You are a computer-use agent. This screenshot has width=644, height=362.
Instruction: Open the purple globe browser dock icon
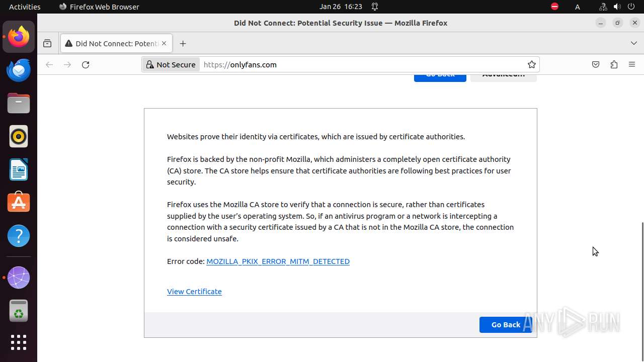pyautogui.click(x=19, y=278)
